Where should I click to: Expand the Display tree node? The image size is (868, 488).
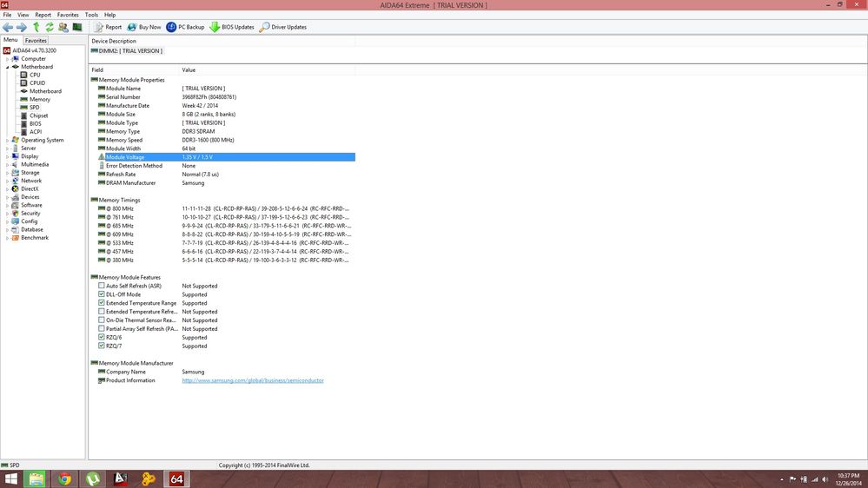7,156
